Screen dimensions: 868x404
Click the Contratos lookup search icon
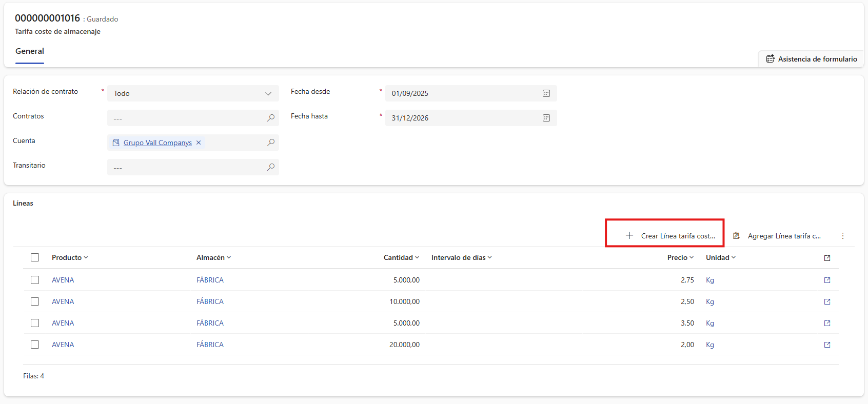pos(270,118)
